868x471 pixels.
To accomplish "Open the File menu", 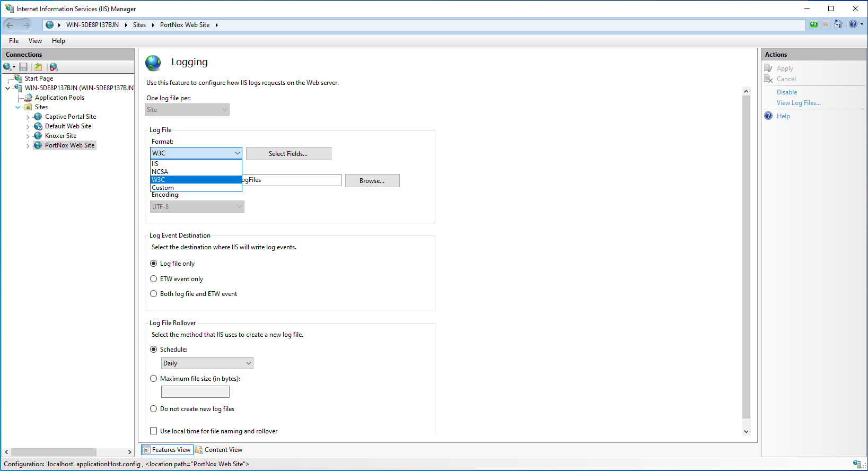I will click(x=14, y=41).
